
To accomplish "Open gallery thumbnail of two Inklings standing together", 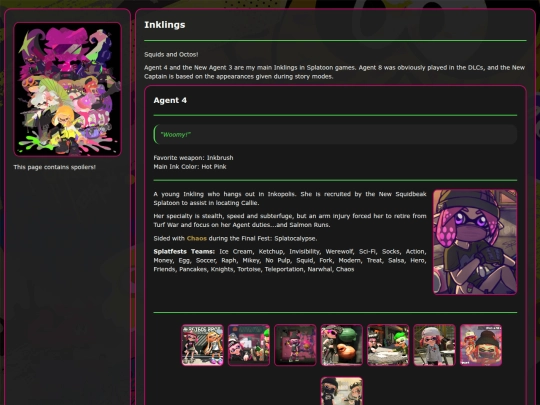I will 202,345.
